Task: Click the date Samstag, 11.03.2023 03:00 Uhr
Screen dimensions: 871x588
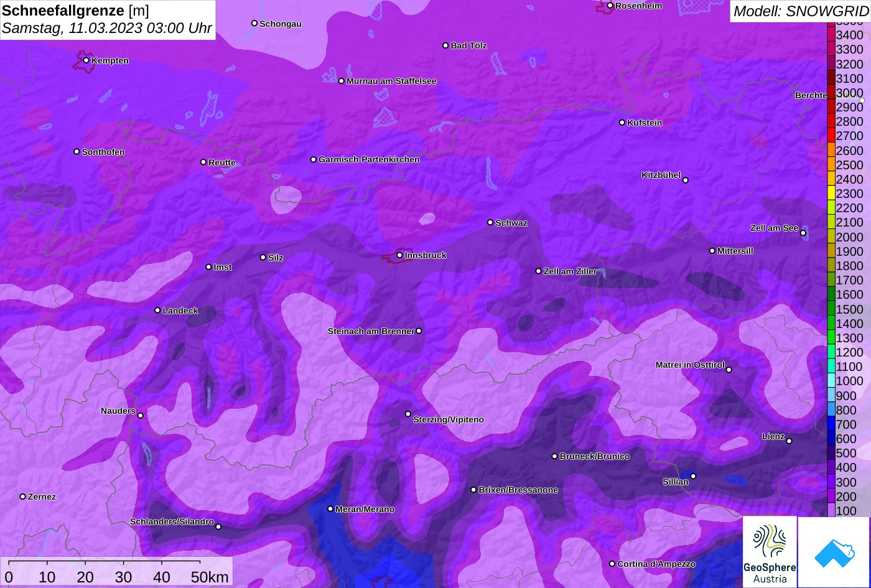Action: click(x=107, y=28)
